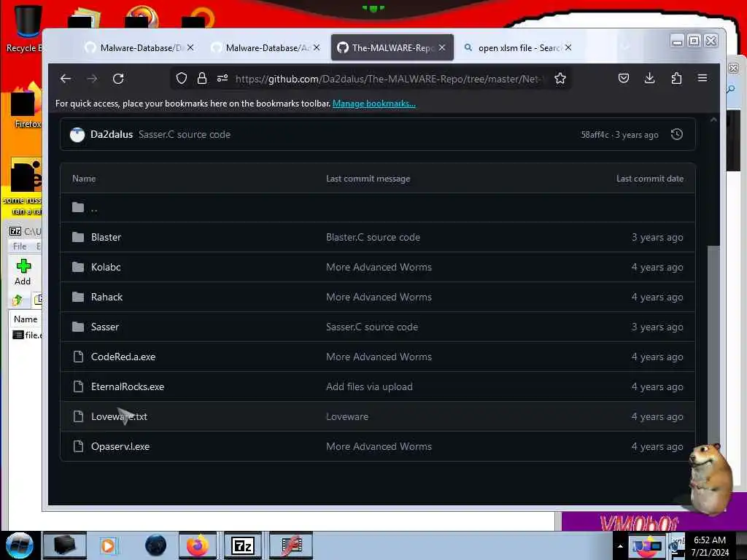Screen dimensions: 747x560
Task: Click the EternalRocks.exe file icon
Action: [x=78, y=386]
